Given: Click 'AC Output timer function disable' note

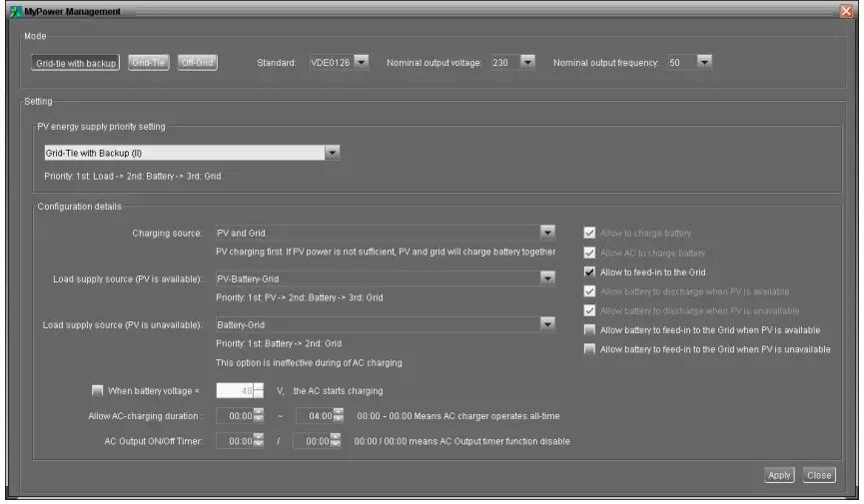Looking at the screenshot, I should (461, 441).
